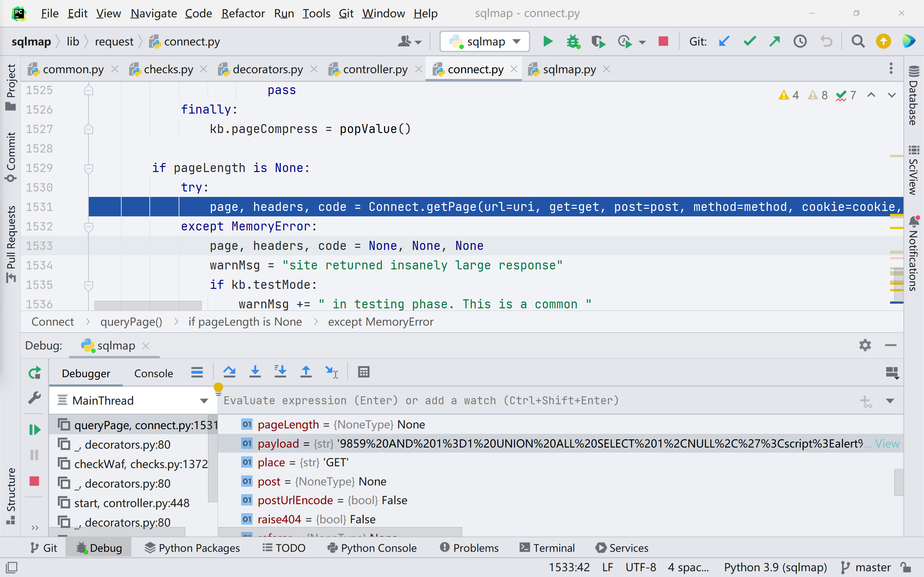This screenshot has height=577, width=924.
Task: Rerun the sqlmap debug session
Action: [34, 372]
